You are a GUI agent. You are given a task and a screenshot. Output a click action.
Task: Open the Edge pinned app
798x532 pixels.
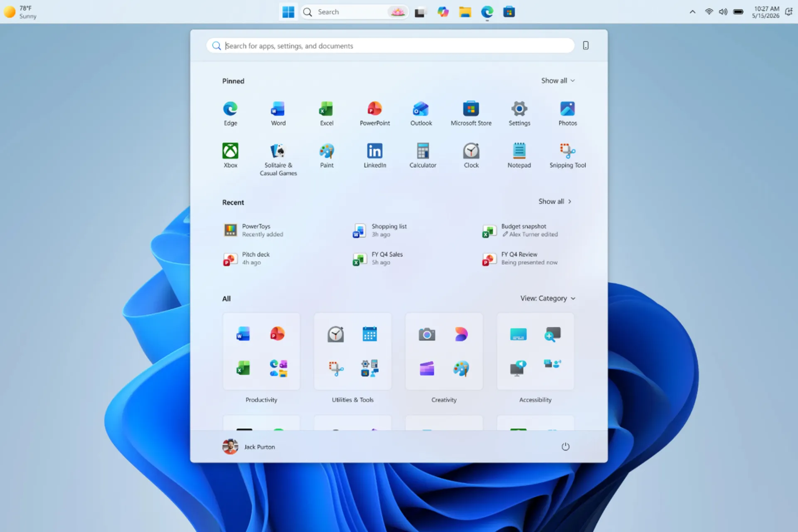pos(230,113)
